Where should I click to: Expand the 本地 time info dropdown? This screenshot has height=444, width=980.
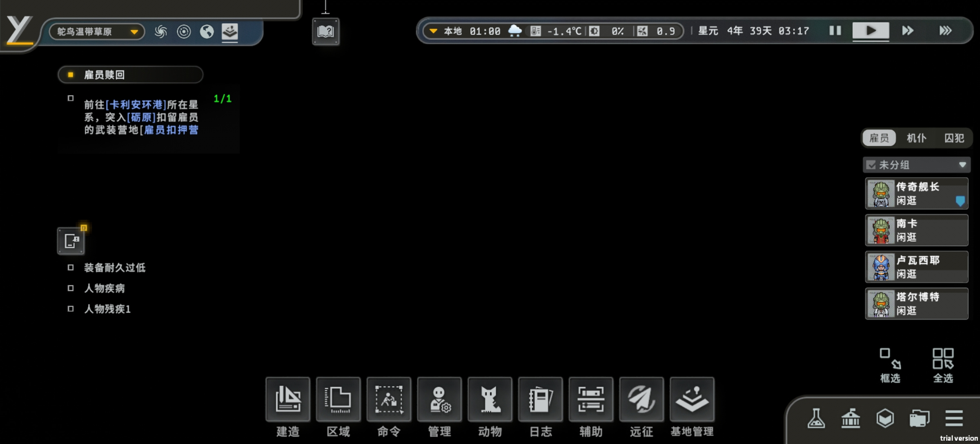pyautogui.click(x=433, y=31)
